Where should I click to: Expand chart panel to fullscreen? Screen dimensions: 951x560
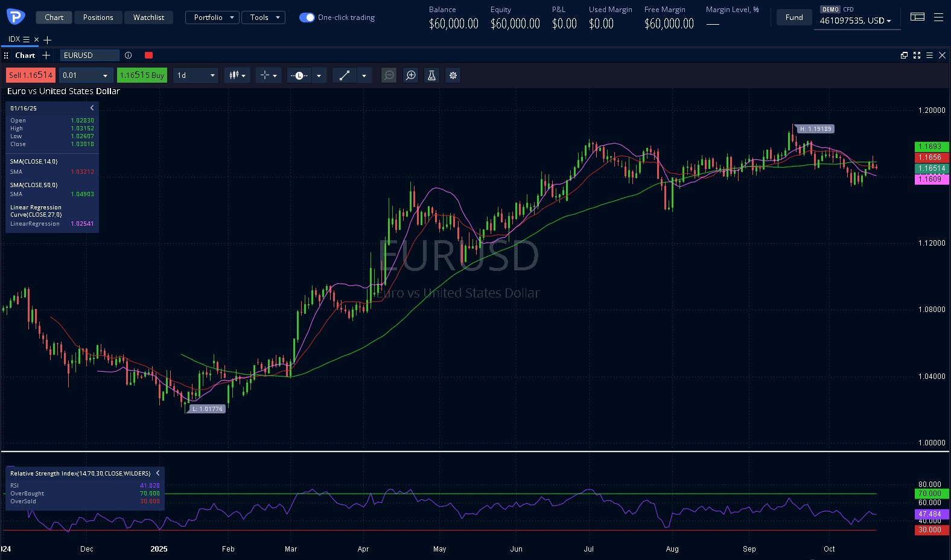click(x=917, y=56)
